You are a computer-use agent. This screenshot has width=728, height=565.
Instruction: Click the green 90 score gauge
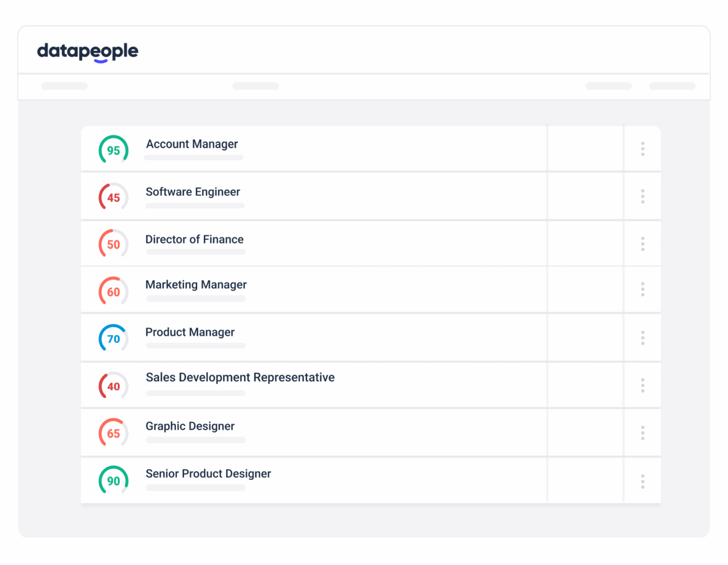click(x=113, y=480)
